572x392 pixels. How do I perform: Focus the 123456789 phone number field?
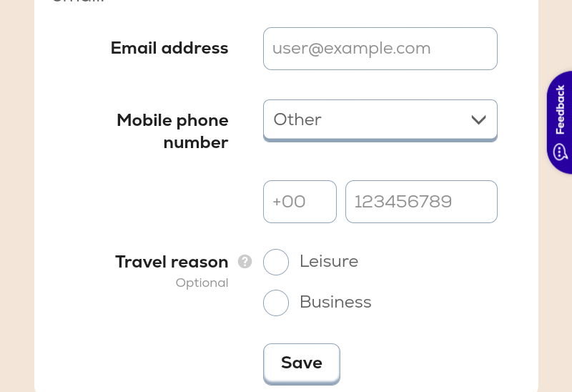pyautogui.click(x=421, y=202)
